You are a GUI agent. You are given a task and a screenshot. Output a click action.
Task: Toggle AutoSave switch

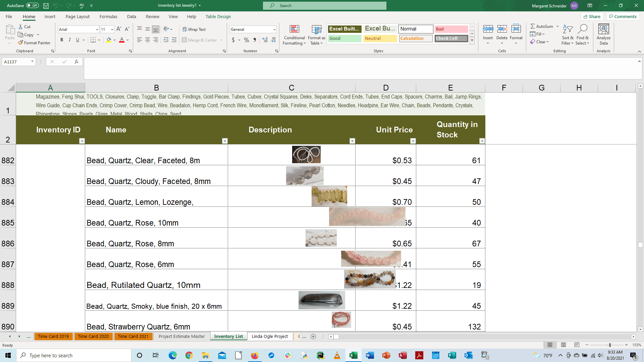32,6
